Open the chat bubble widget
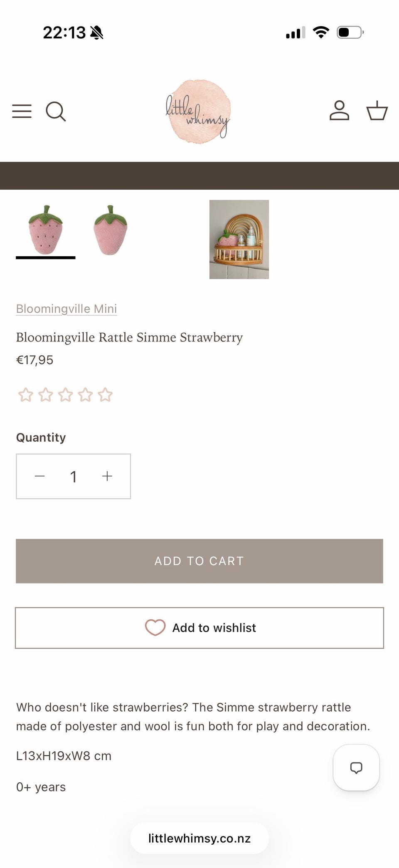399x868 pixels. point(356,767)
